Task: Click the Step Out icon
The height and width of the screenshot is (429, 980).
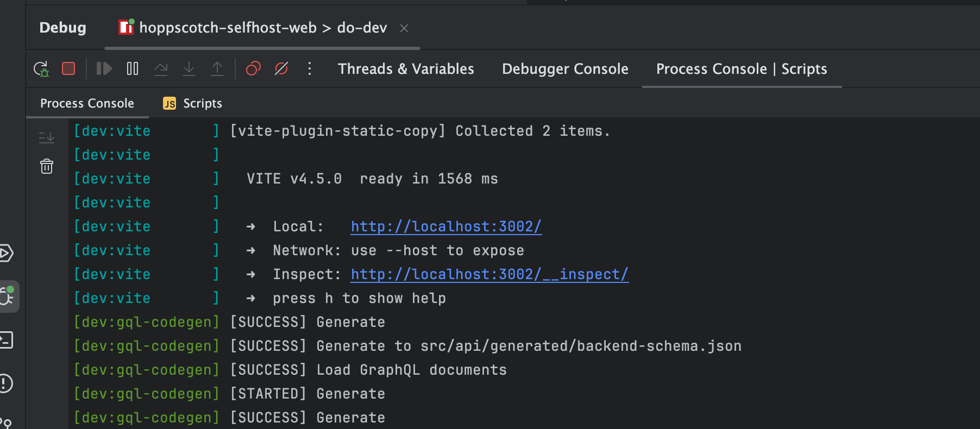Action: point(217,69)
